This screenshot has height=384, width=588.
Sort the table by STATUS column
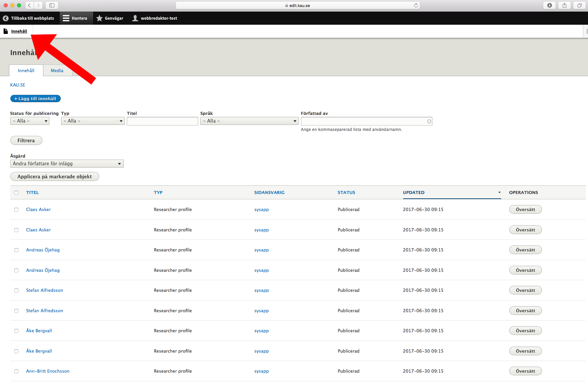346,192
